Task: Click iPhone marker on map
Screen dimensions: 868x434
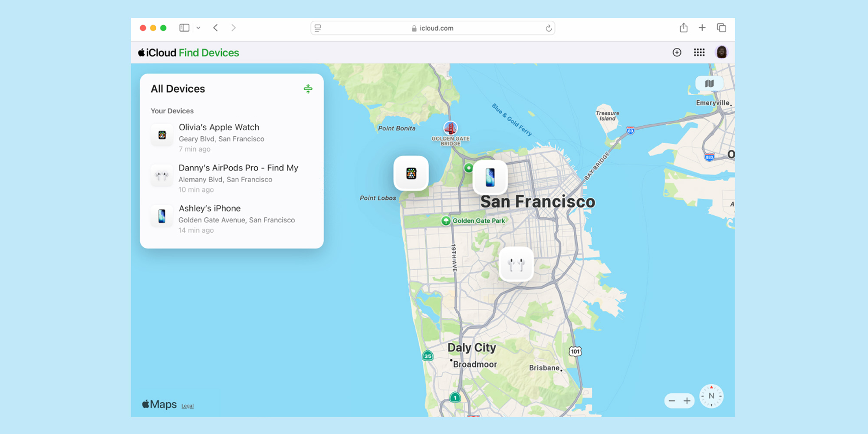Action: (490, 177)
